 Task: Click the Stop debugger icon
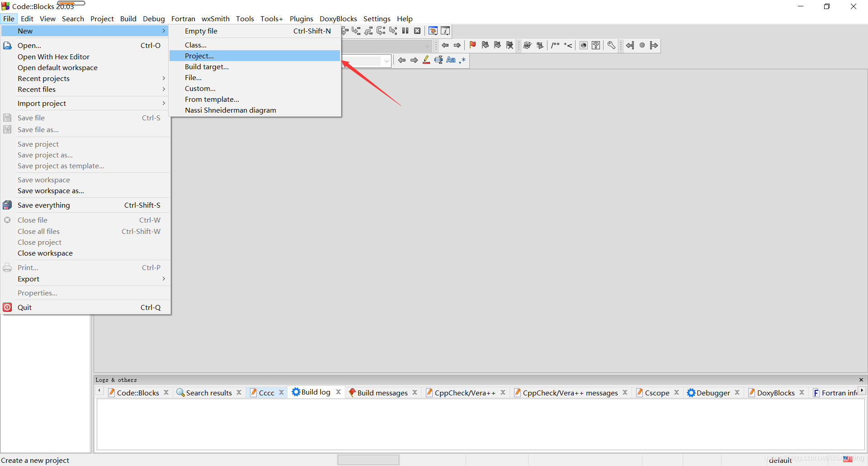(x=417, y=31)
